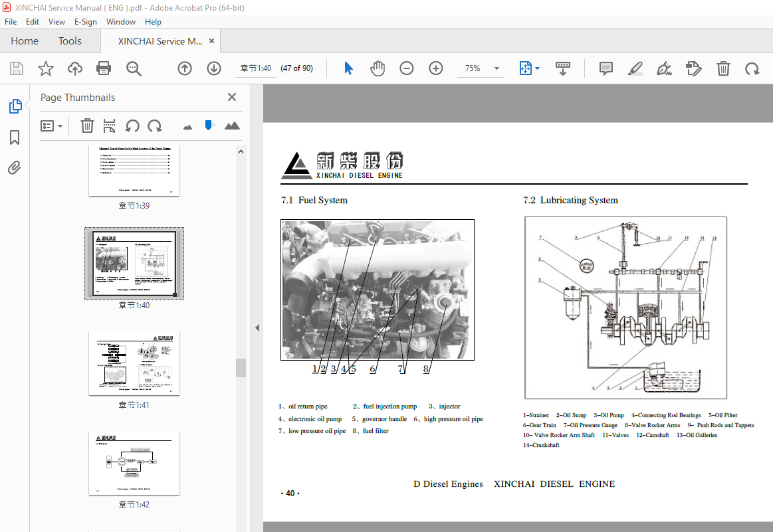
Task: Click the lubricating system diagram
Action: pyautogui.click(x=625, y=308)
